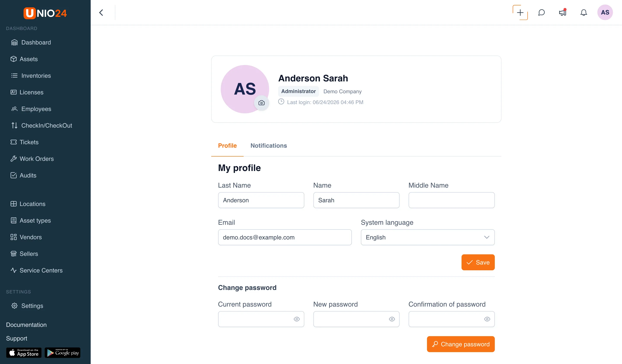Click the Google Play badge
The height and width of the screenshot is (364, 622).
coord(62,353)
